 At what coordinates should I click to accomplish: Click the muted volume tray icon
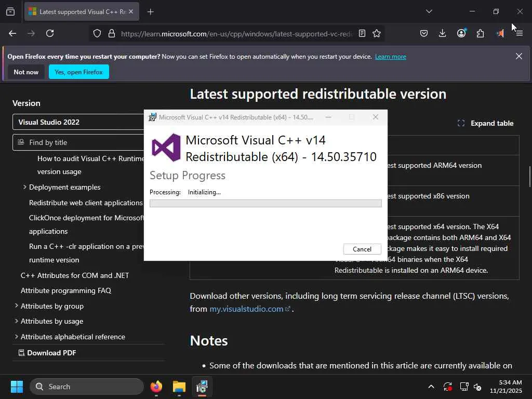pyautogui.click(x=477, y=387)
